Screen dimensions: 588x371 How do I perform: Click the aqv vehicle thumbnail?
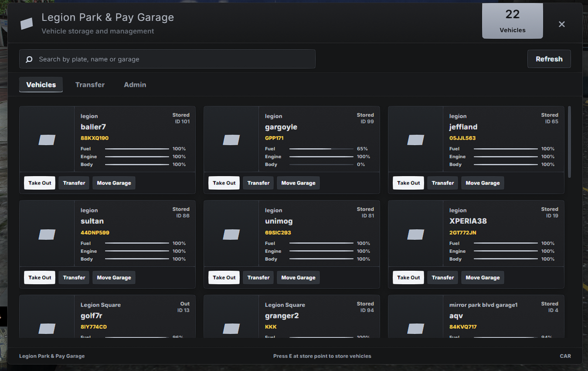(x=416, y=328)
